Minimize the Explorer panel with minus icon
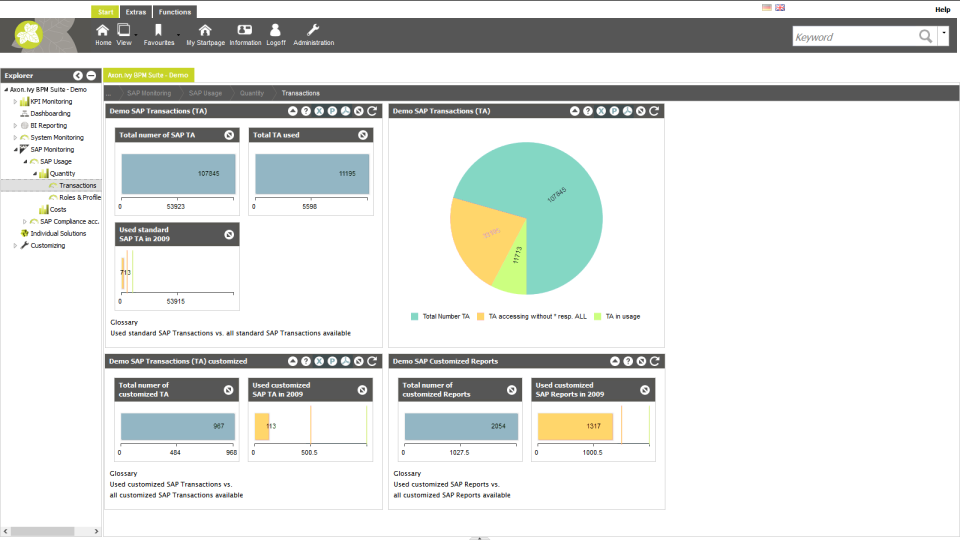 tap(91, 75)
